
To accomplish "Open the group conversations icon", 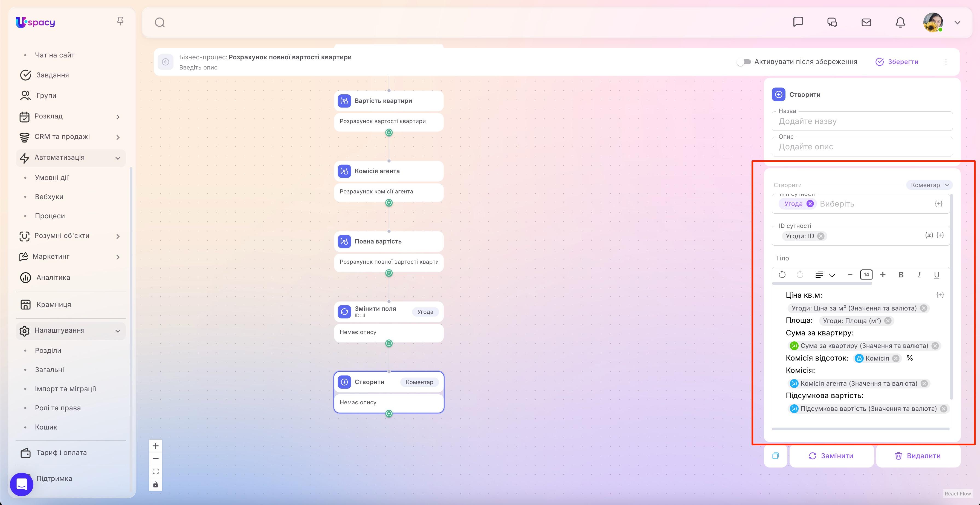I will pos(832,22).
